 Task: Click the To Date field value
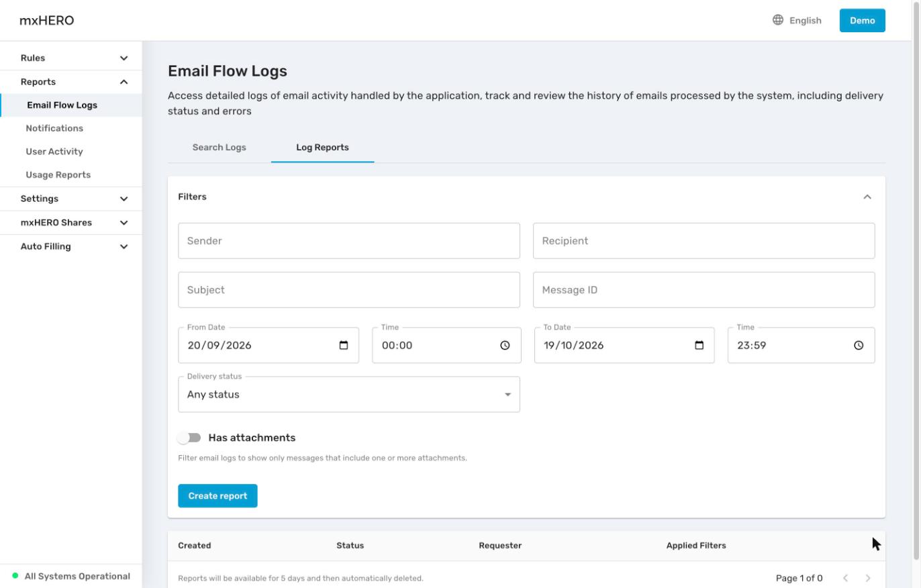coord(574,346)
